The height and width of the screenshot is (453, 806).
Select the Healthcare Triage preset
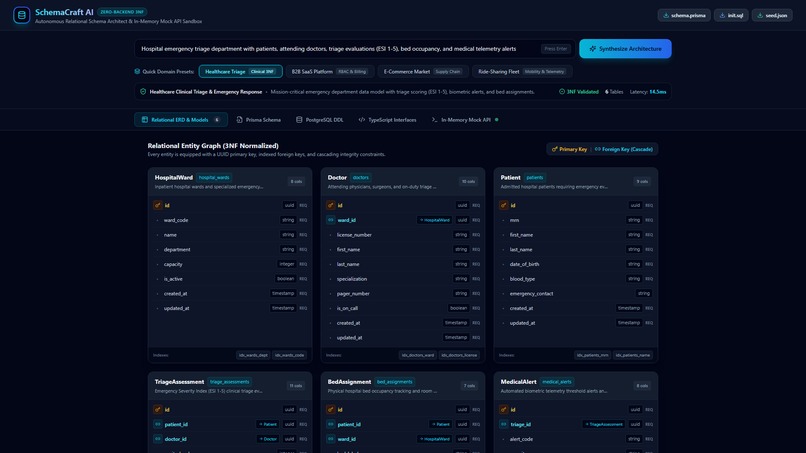coord(241,71)
